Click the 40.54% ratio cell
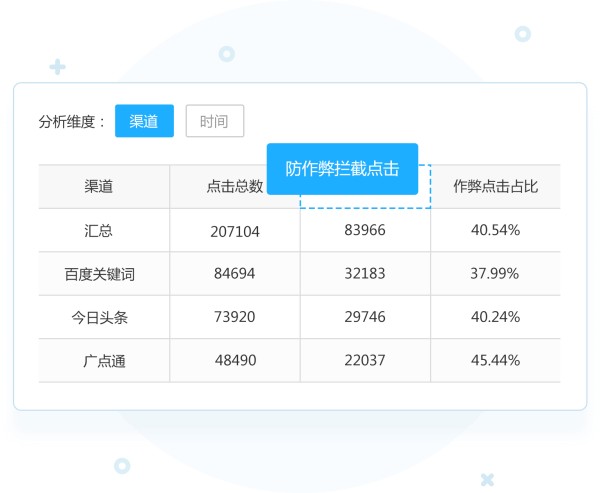This screenshot has height=493, width=600. (x=495, y=230)
